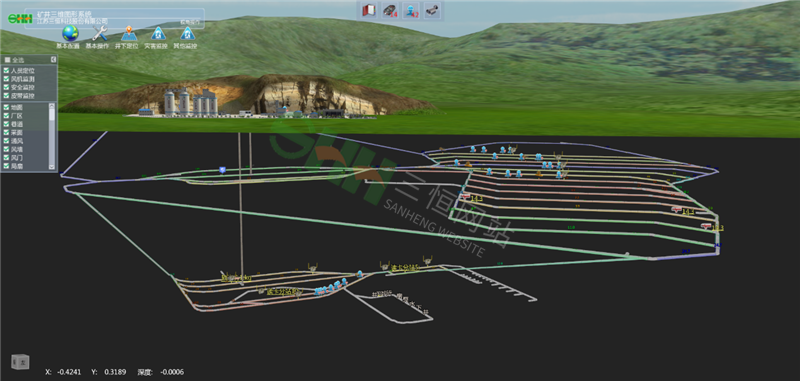Open the surveillance camera icon

432,10
